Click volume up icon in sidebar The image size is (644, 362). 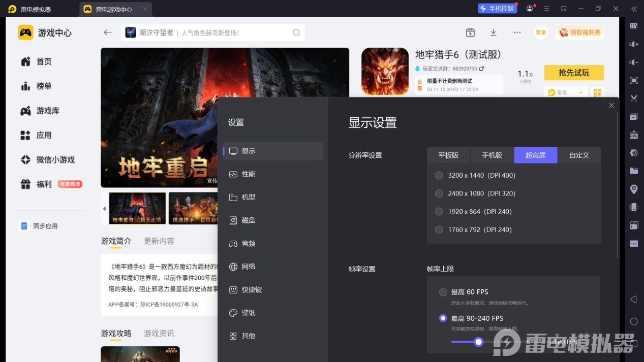(633, 44)
